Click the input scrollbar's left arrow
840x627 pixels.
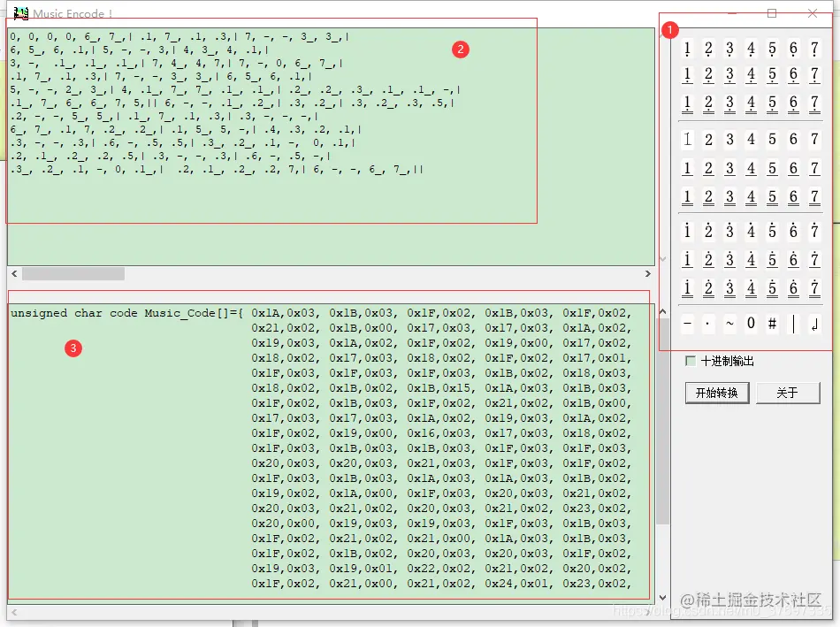pos(14,274)
